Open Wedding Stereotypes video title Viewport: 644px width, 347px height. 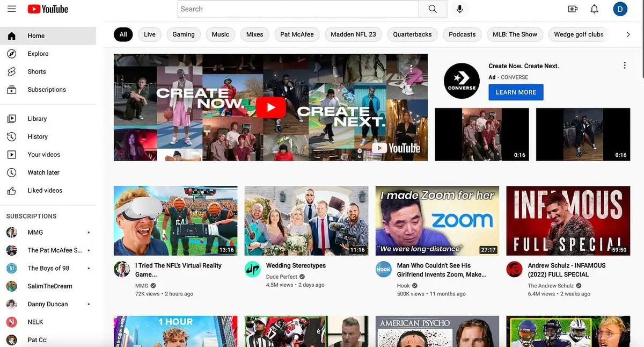[296, 266]
